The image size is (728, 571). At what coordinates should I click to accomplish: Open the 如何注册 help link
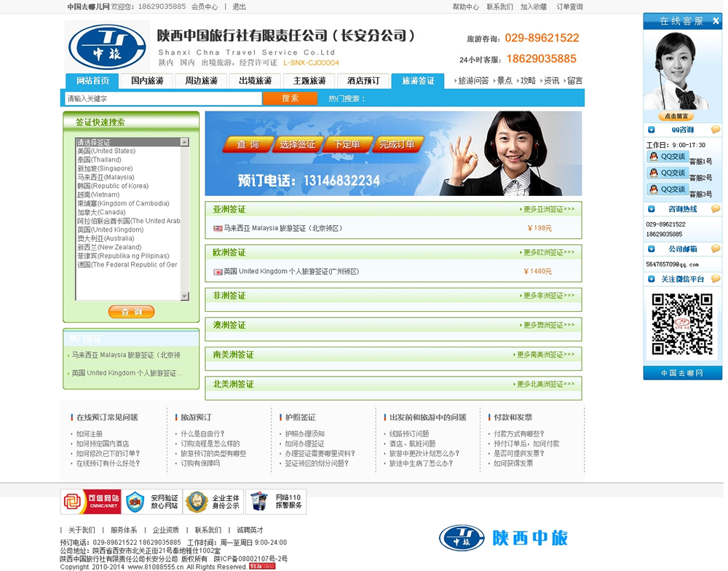pos(89,434)
